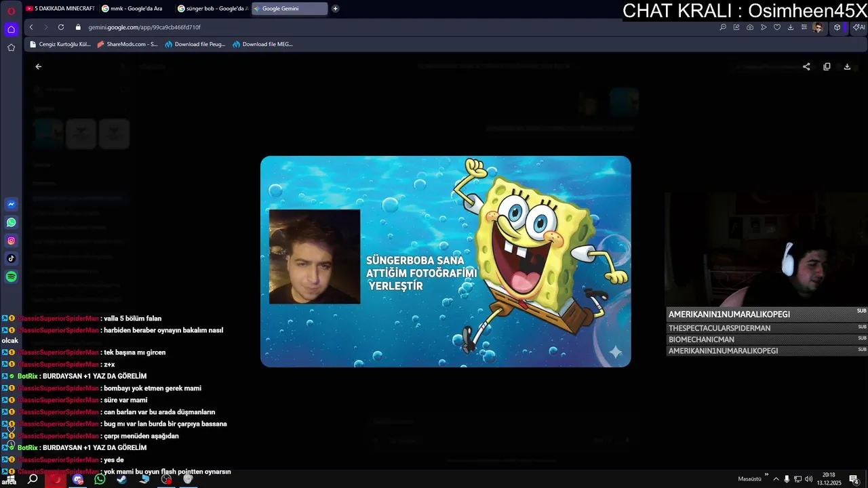Open the Opera menu logo

11,11
